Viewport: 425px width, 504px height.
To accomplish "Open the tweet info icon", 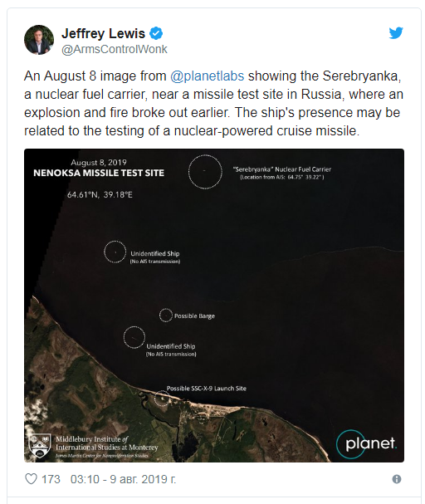I will [x=397, y=479].
